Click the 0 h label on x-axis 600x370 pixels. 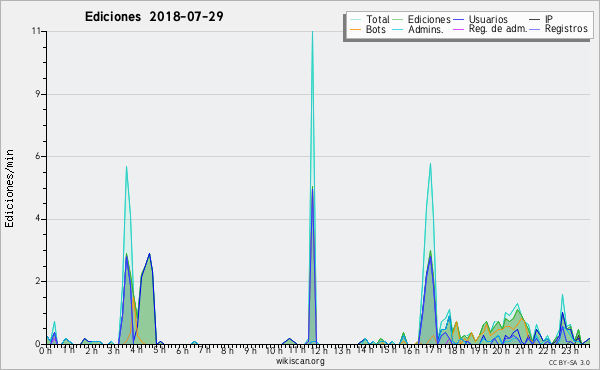(x=45, y=350)
